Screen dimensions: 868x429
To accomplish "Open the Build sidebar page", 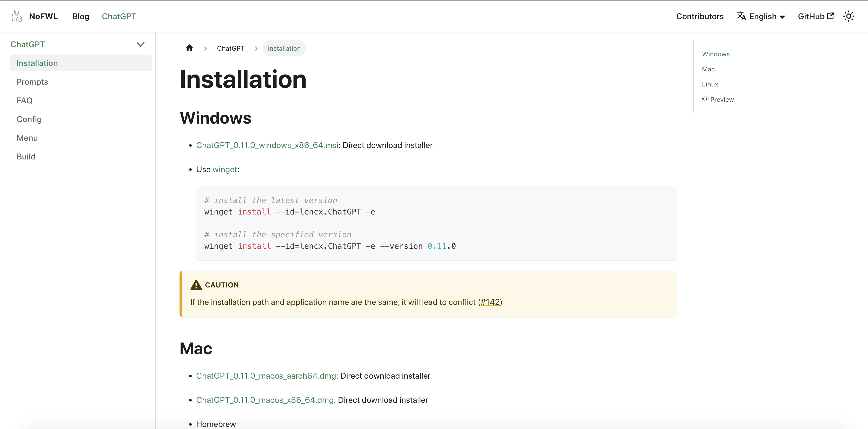I will 26,157.
